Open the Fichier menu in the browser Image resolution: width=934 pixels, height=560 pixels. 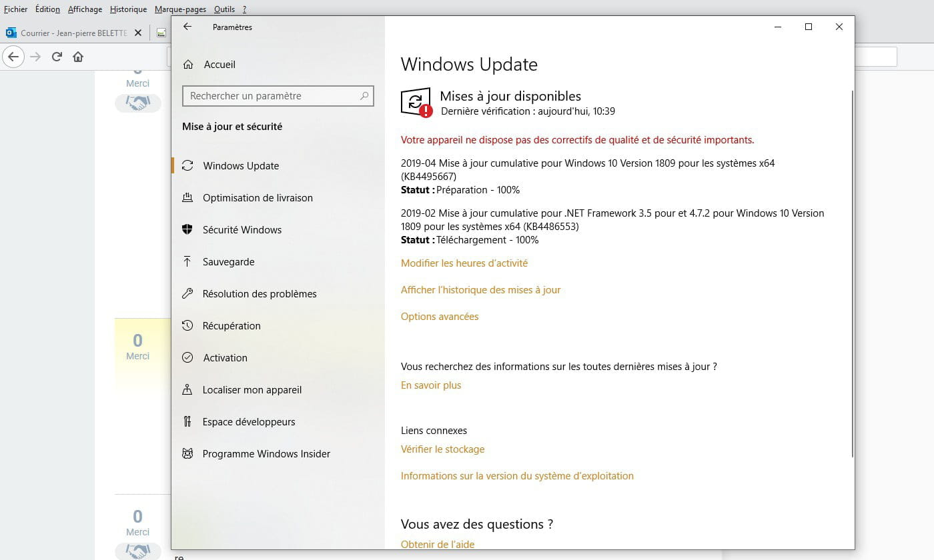[16, 9]
